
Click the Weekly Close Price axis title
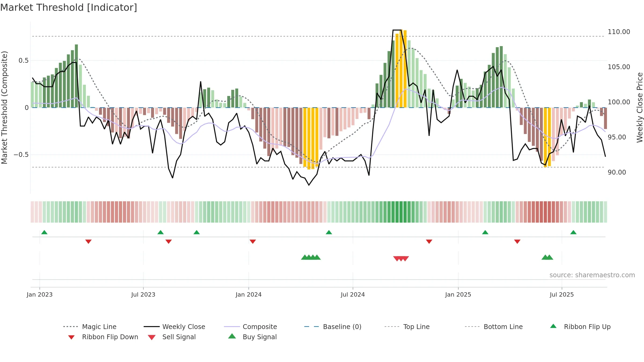point(640,107)
